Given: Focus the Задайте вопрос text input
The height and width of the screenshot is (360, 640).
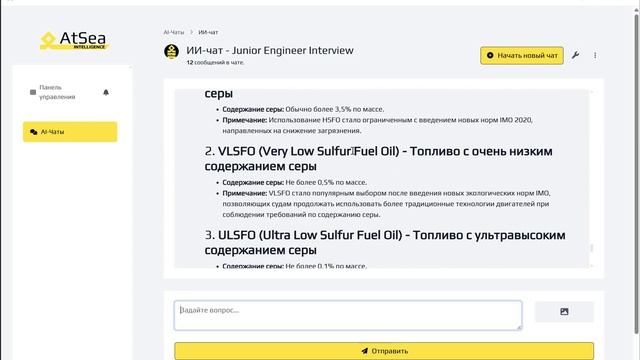Looking at the screenshot, I should tap(348, 315).
